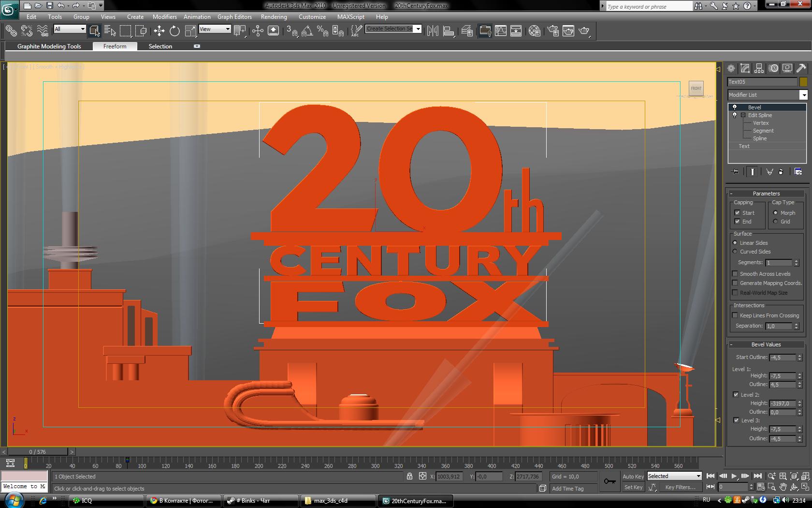Choose the Select and Rotate tool
The height and width of the screenshot is (508, 812).
click(x=174, y=31)
